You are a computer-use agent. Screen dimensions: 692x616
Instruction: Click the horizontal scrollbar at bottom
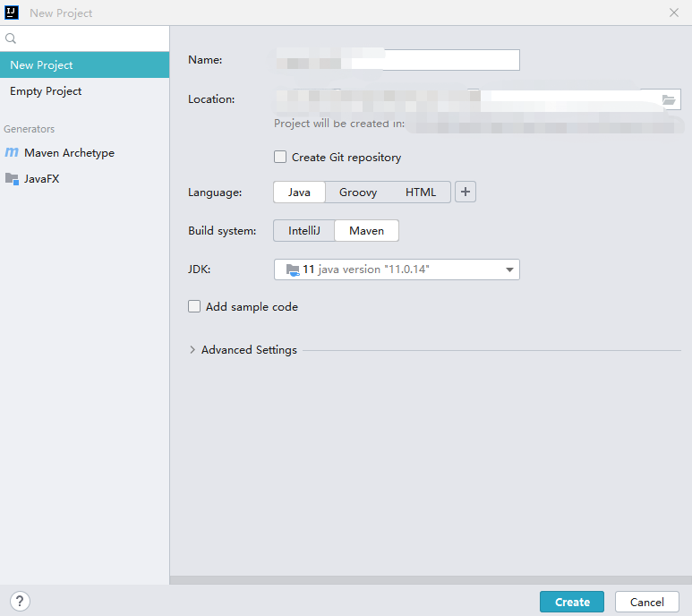pyautogui.click(x=431, y=580)
